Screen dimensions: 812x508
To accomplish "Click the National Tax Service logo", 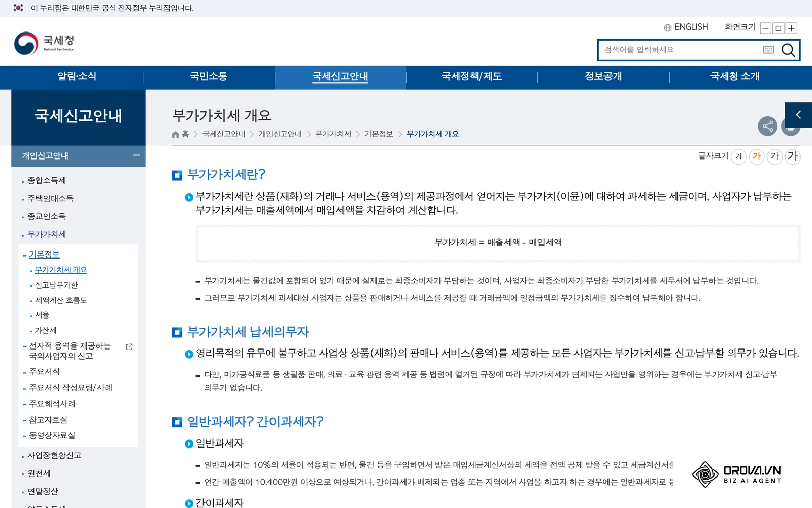I will click(44, 43).
